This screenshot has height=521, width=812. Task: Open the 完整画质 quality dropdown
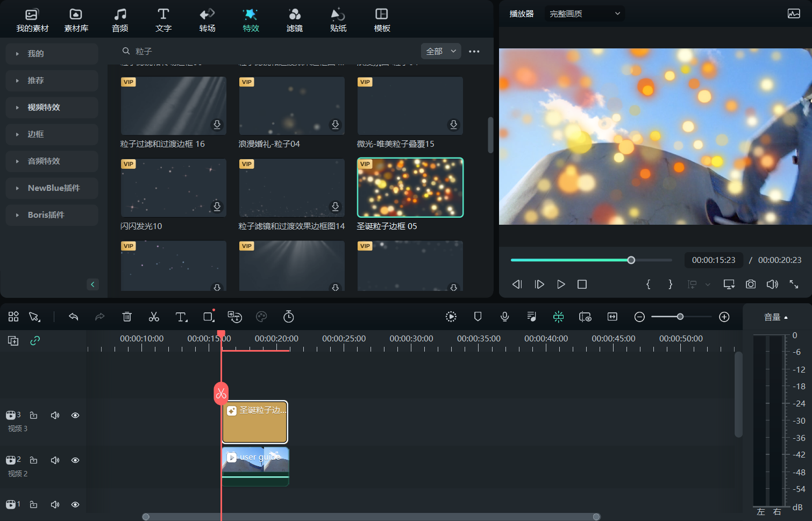(x=584, y=13)
